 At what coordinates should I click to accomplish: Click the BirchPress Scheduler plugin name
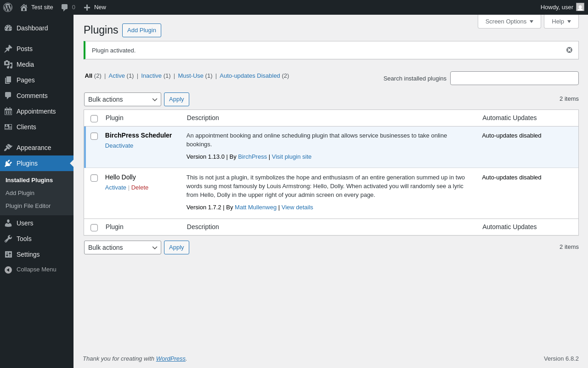[139, 135]
